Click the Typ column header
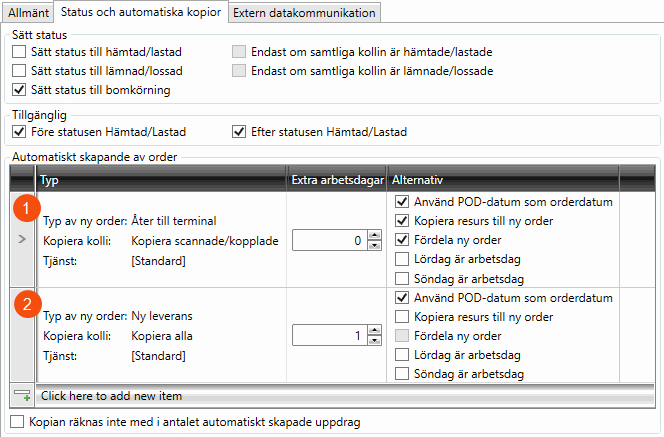Screen dimensions: 664x437 click(x=160, y=180)
